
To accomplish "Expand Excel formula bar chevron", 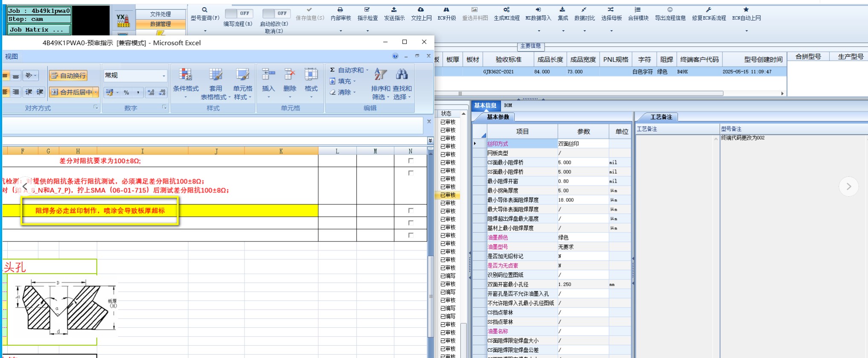I will click(430, 140).
